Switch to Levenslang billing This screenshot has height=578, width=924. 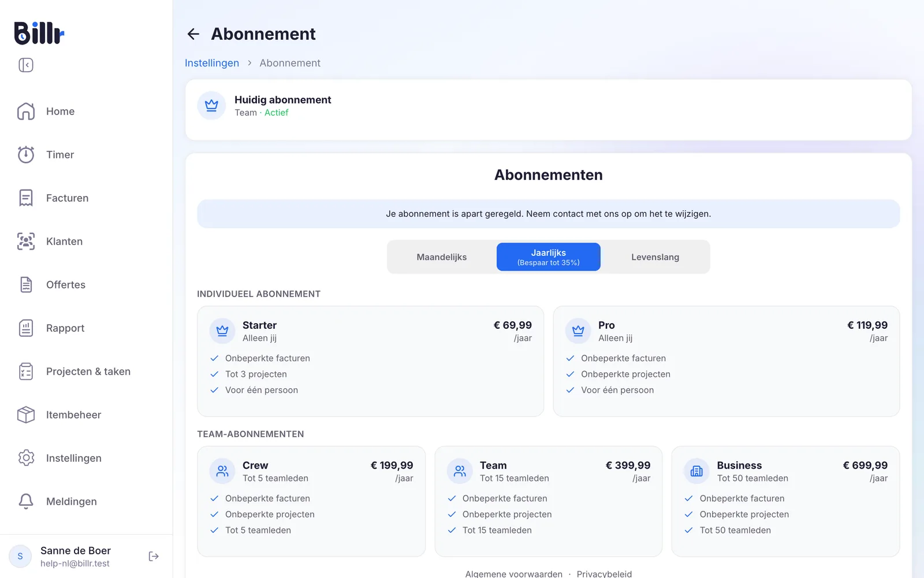click(x=655, y=257)
